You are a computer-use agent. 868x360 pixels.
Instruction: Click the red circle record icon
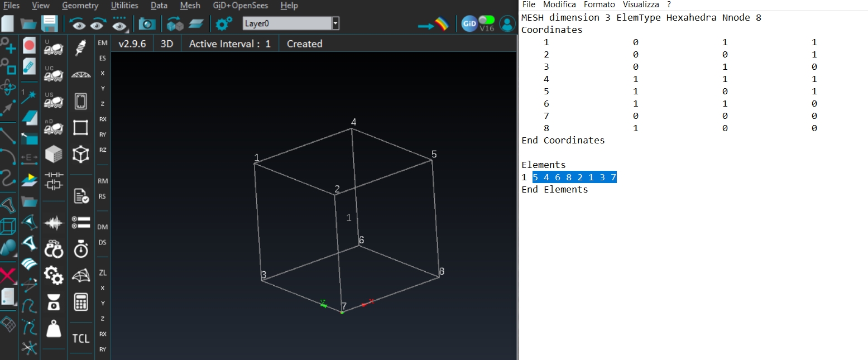click(x=29, y=46)
